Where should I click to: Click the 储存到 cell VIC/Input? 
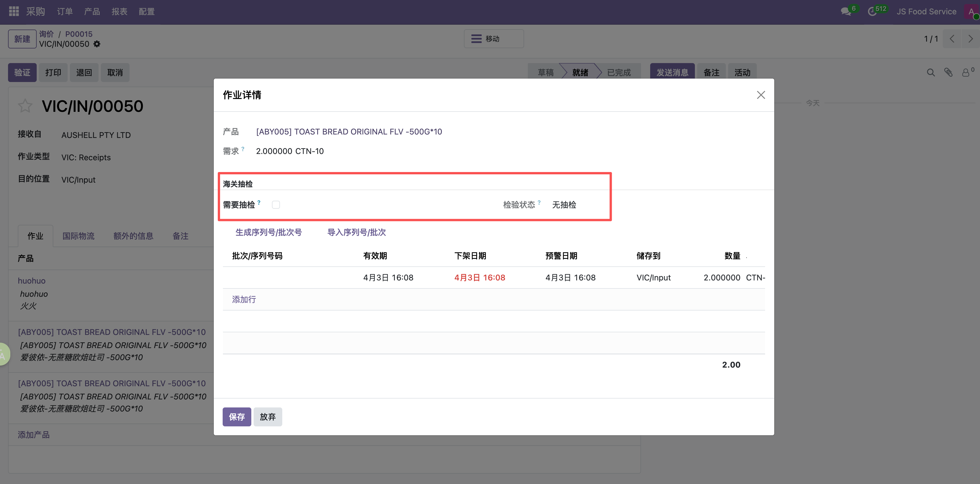click(x=654, y=278)
